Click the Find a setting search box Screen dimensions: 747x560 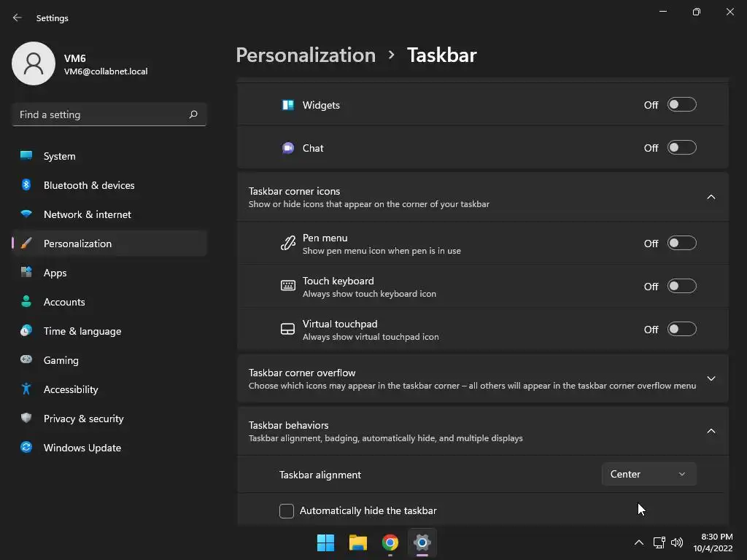click(102, 114)
